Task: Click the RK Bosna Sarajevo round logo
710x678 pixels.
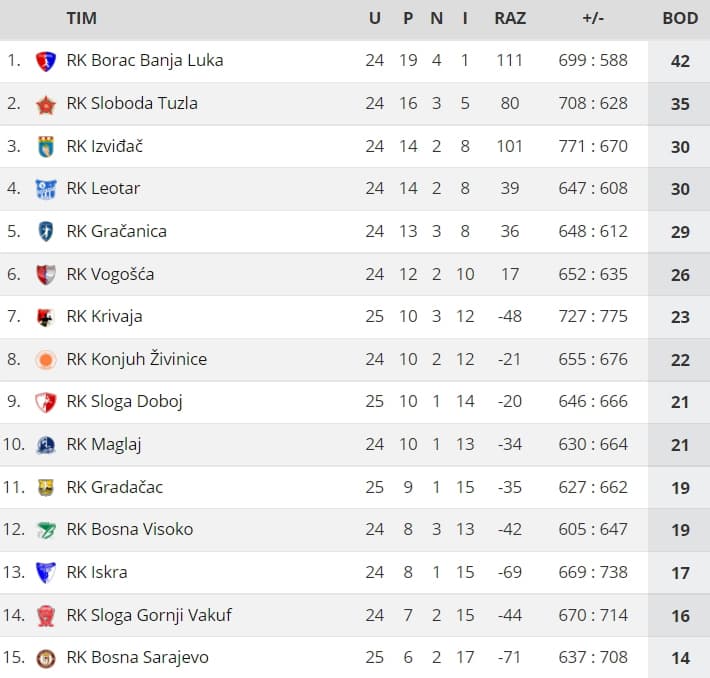Action: (46, 658)
